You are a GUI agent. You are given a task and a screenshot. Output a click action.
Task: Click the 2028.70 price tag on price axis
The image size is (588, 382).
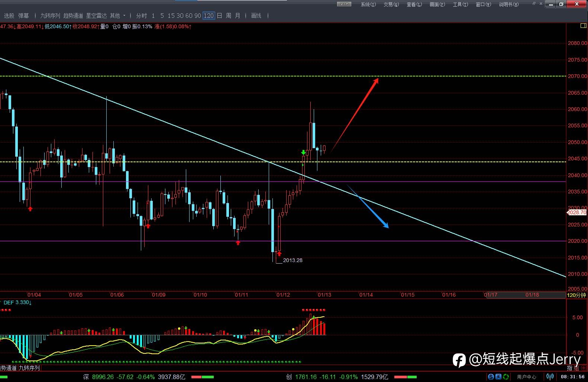pos(577,212)
